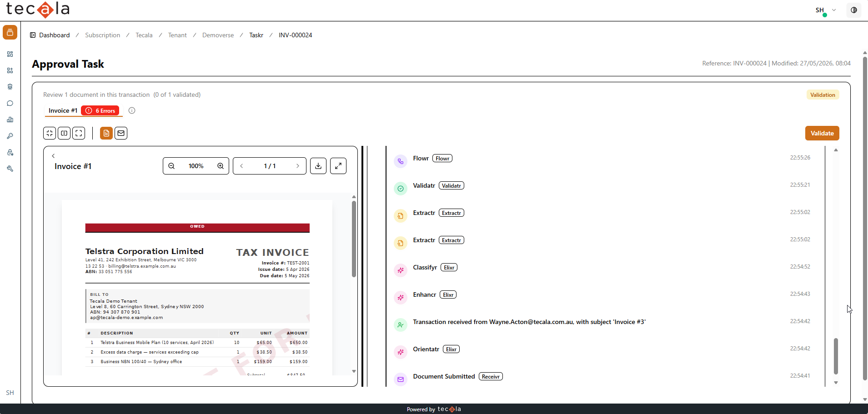Click the Validation status badge

click(823, 95)
